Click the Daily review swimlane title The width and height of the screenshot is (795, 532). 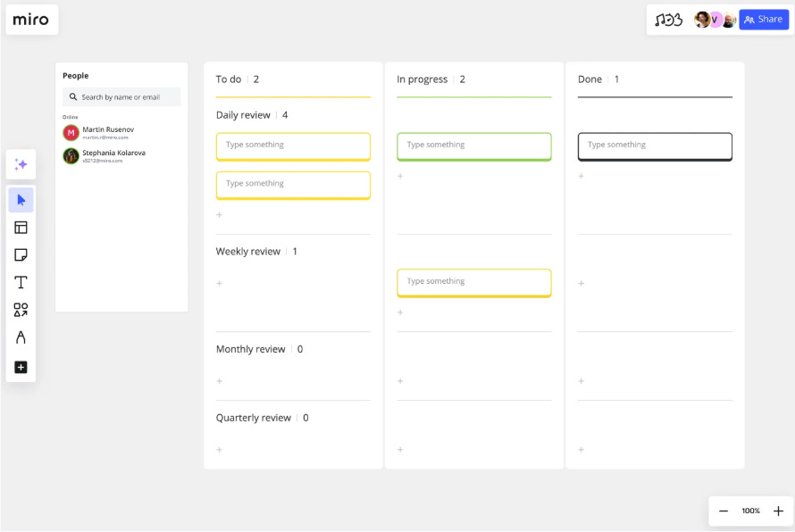(243, 115)
